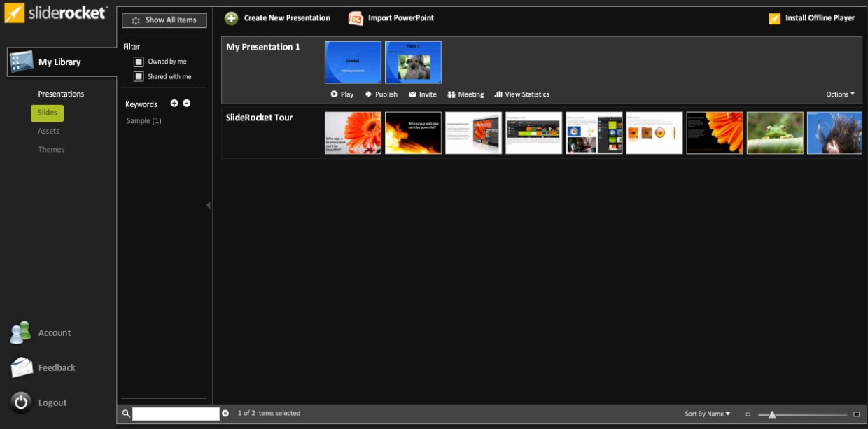Viewport: 868px width, 429px height.
Task: Add a keyword with plus icon
Action: click(x=174, y=104)
